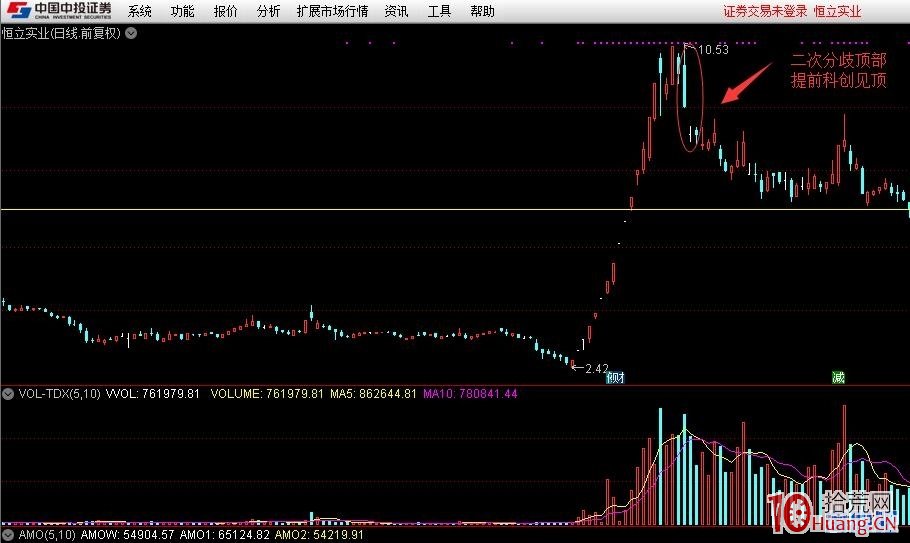Click the 恒立实业(日线.前复权) chart title

[61, 33]
